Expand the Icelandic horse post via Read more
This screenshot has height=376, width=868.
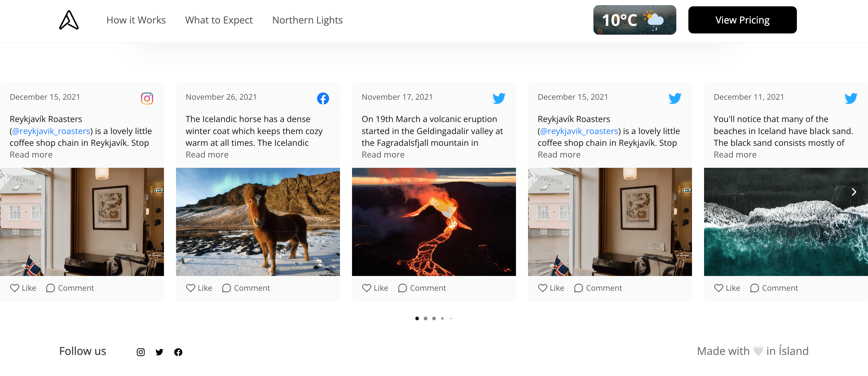pyautogui.click(x=207, y=154)
